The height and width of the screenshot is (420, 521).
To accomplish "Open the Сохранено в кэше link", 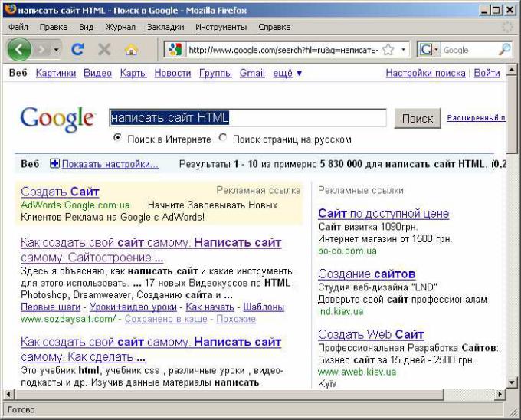I will click(165, 319).
